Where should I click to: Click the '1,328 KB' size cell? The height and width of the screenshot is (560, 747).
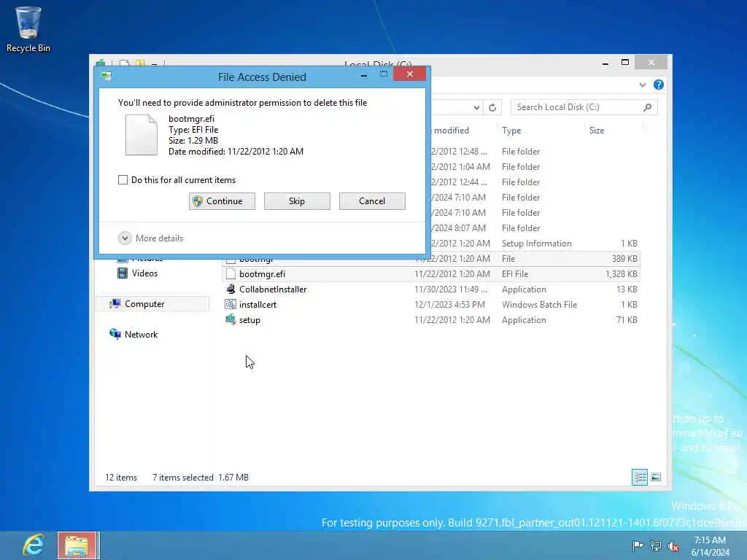point(622,274)
